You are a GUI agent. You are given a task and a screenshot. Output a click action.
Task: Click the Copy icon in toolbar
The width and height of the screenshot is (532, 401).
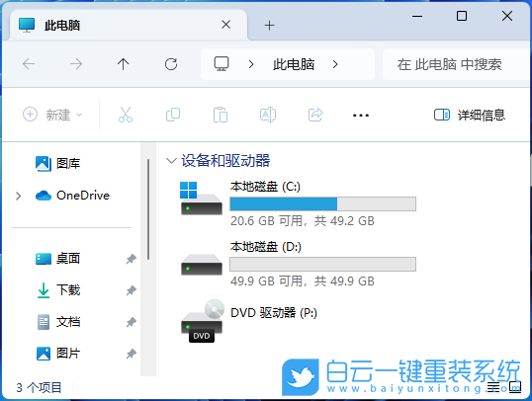pos(173,115)
